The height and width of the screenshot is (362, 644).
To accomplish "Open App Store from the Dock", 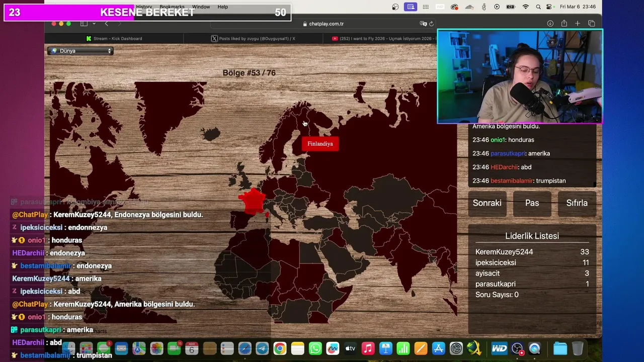I will 438,348.
